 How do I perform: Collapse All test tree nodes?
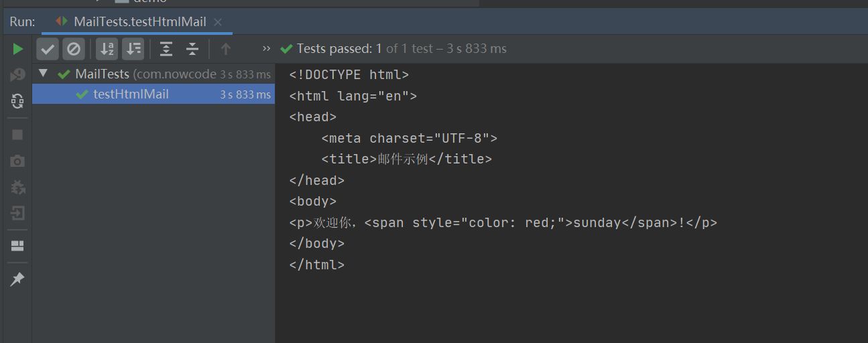point(192,49)
